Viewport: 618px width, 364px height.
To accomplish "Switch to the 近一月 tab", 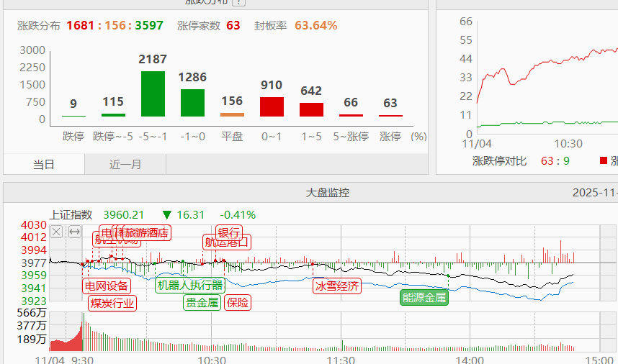I will tap(125, 164).
